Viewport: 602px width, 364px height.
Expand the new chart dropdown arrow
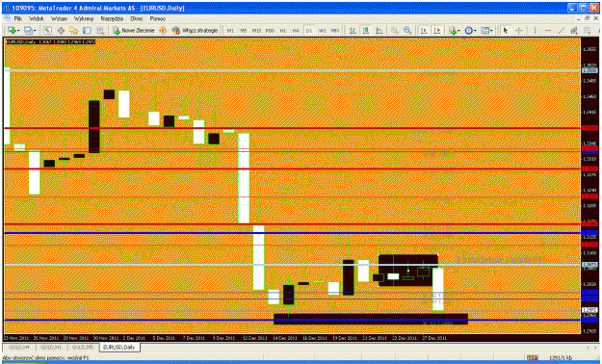click(18, 31)
